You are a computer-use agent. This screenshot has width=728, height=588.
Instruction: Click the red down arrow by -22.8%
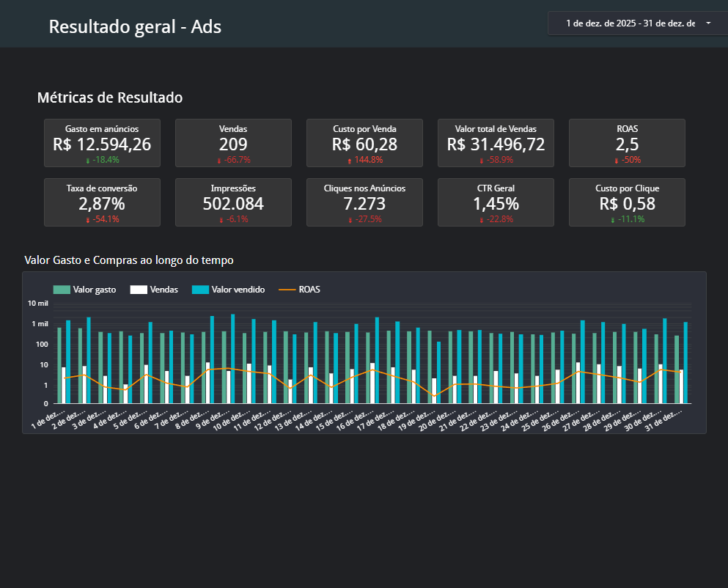482,220
